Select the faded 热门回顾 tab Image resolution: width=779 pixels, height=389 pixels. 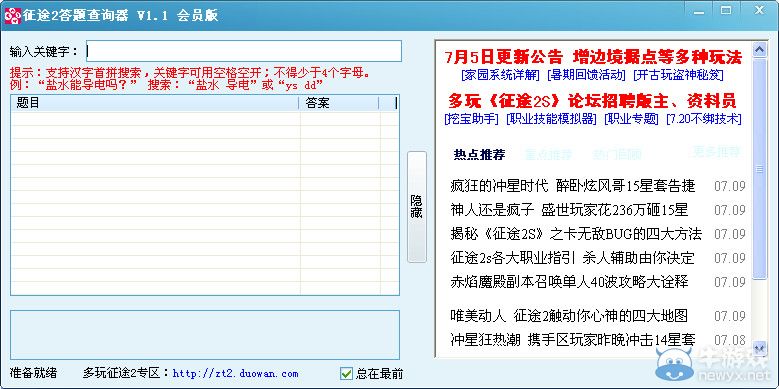617,155
